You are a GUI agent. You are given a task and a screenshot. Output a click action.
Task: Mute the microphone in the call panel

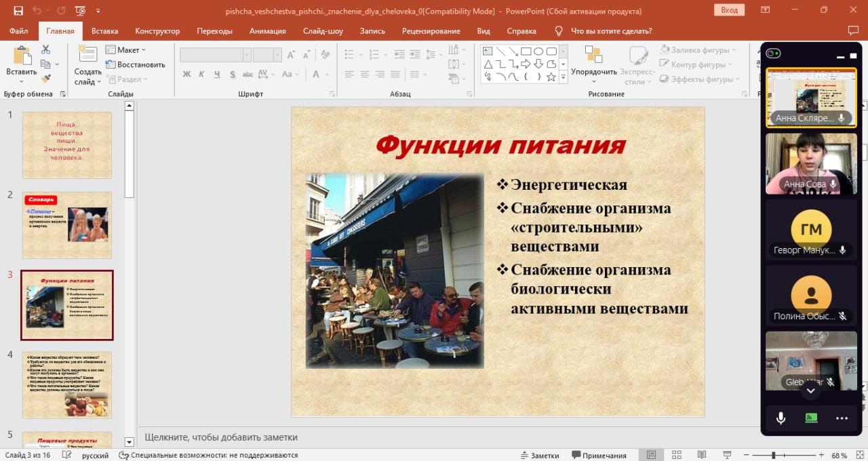click(781, 418)
